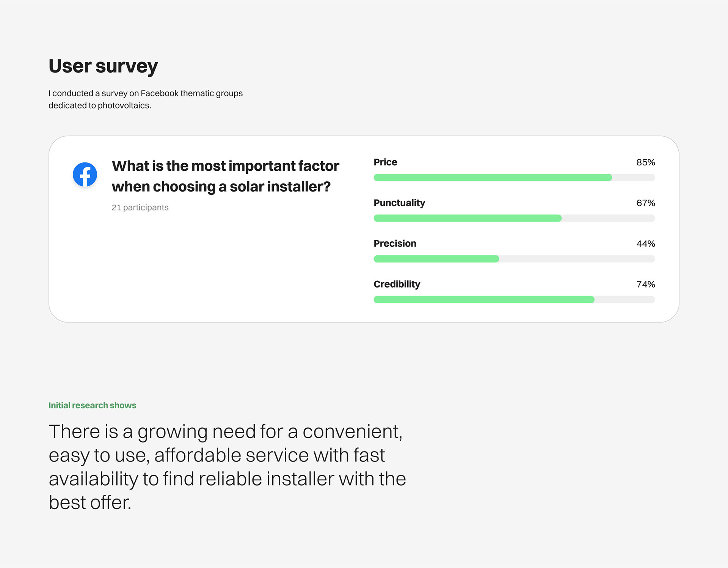Click the survey question headline text

pos(225,176)
